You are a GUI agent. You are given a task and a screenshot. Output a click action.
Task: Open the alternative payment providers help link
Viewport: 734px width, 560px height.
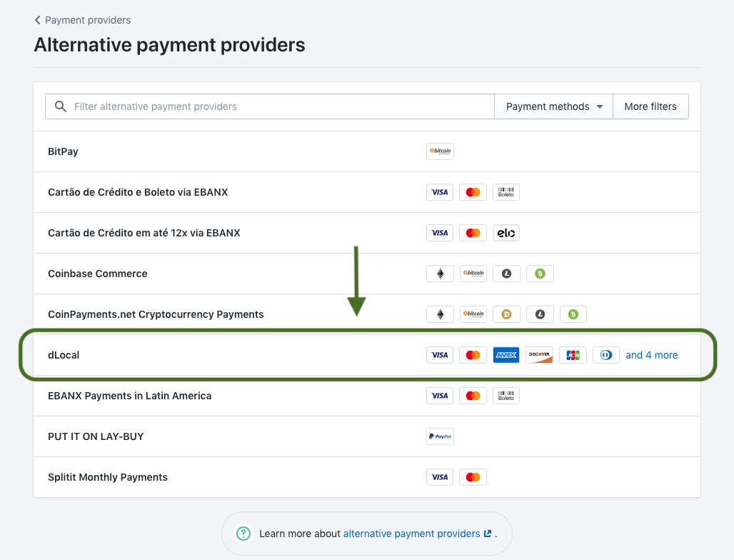(417, 534)
